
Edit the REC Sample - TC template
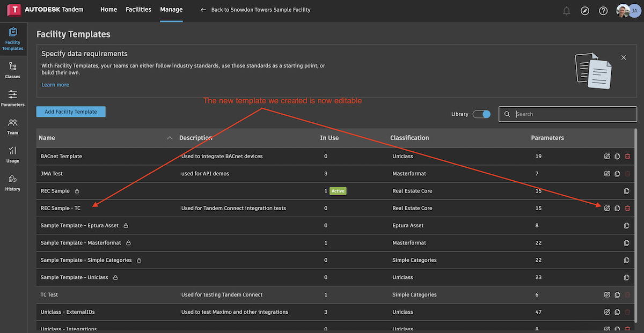(x=607, y=208)
